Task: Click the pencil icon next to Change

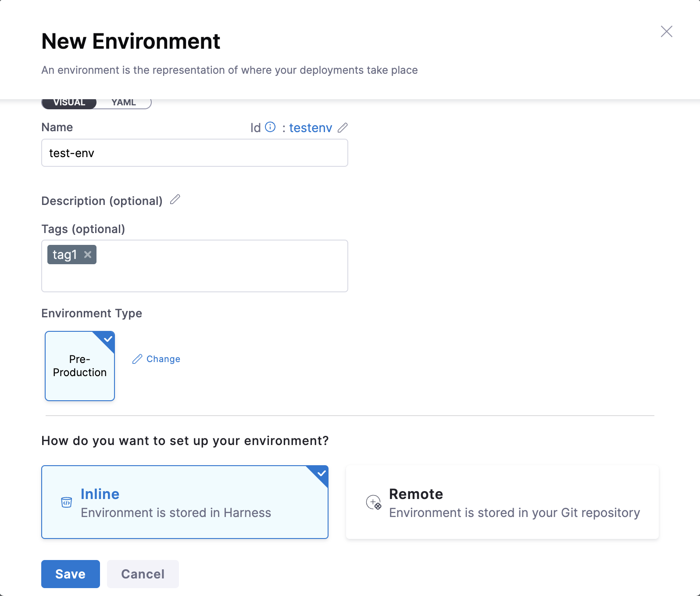Action: [137, 359]
